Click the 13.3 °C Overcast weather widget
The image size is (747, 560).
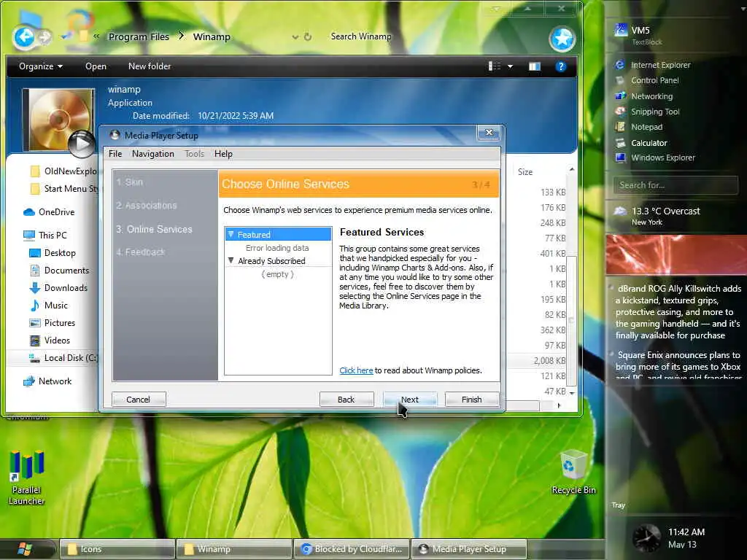pos(657,215)
